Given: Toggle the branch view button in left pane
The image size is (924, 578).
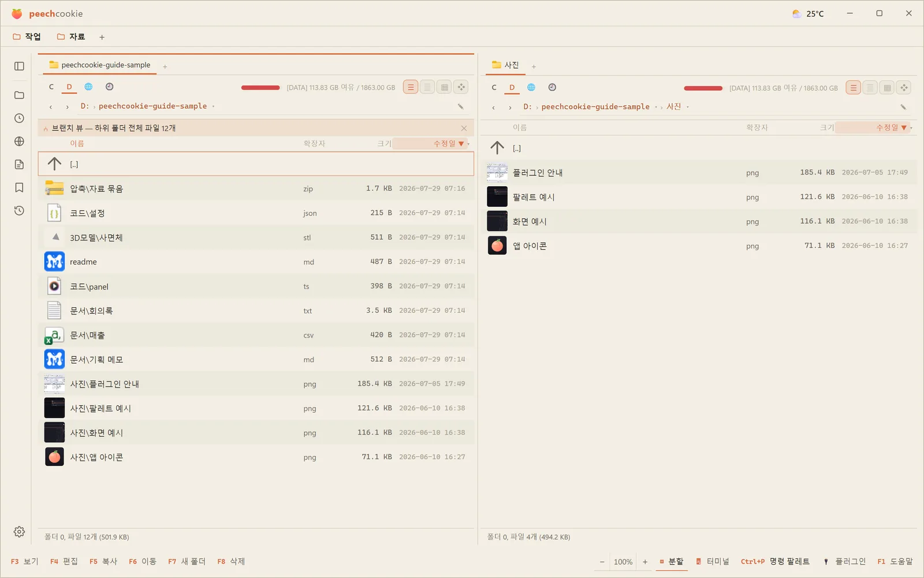Looking at the screenshot, I should [461, 87].
